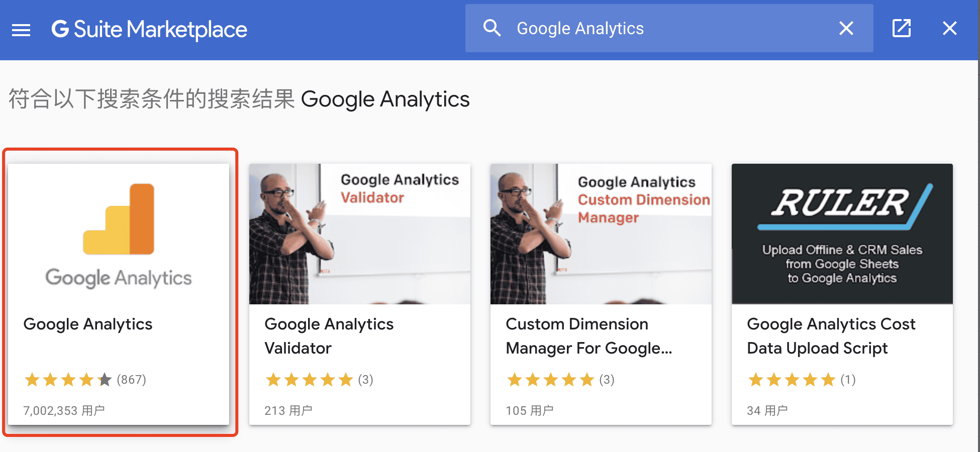Open Custom Dimension Manager For Google title
Viewport: 980px width, 452px height.
(589, 336)
